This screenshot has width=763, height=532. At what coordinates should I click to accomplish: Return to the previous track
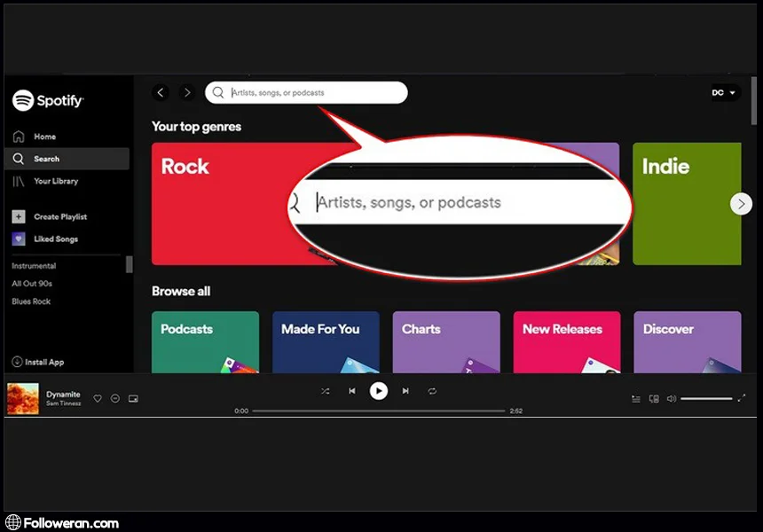[352, 391]
